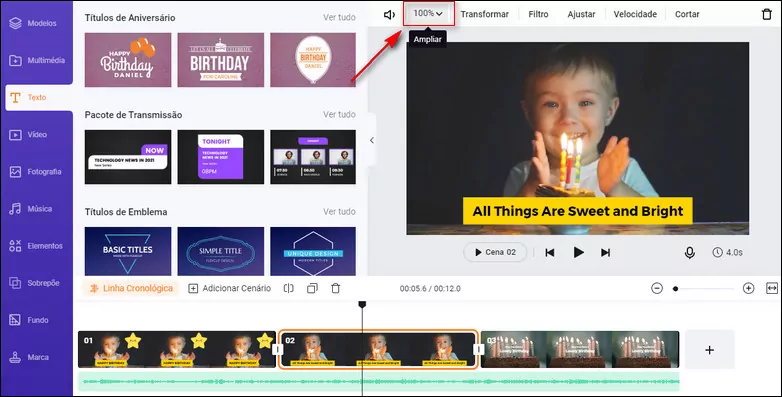
Task: Click Ver tudo for Títulos de Emblema
Action: pos(339,211)
